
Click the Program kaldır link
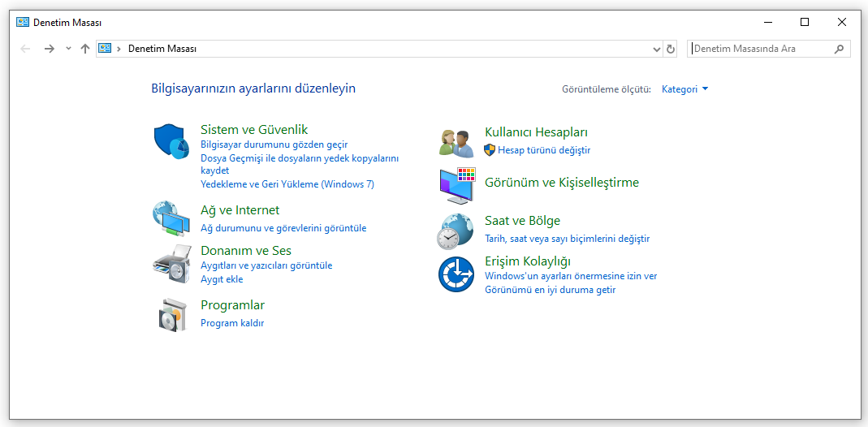tap(232, 323)
